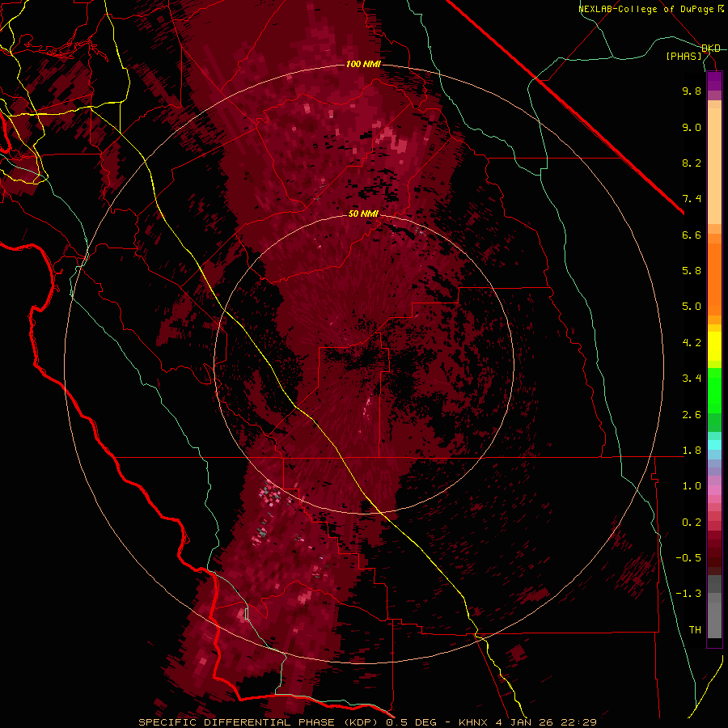Click the 6.6 legend value
The width and height of the screenshot is (728, 728).
692,235
